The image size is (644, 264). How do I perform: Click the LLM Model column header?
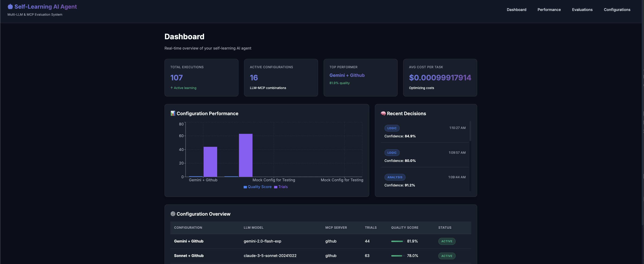(x=253, y=227)
